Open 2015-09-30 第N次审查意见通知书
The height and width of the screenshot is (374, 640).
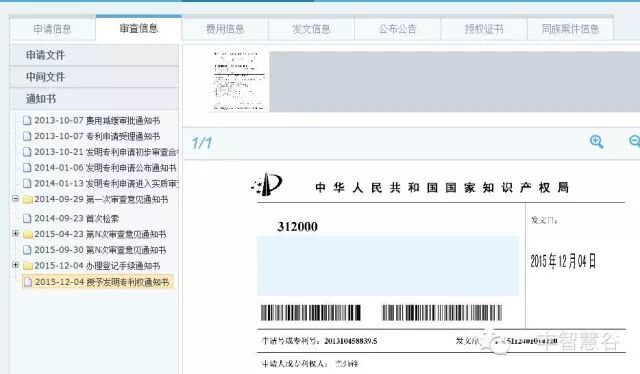pos(100,250)
